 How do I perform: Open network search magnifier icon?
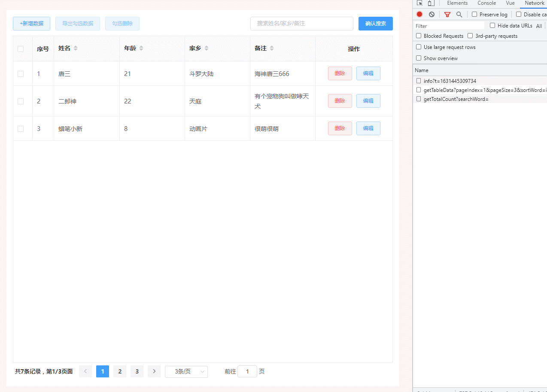click(459, 14)
